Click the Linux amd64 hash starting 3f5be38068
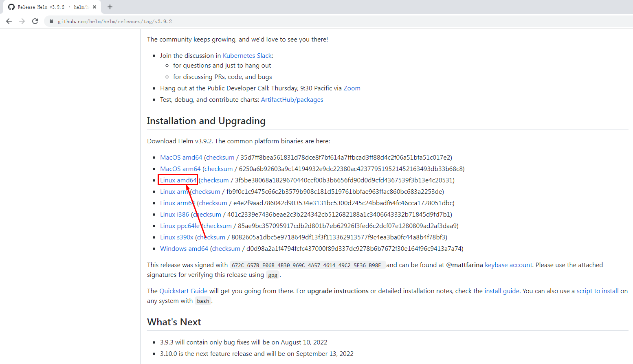 tap(343, 180)
